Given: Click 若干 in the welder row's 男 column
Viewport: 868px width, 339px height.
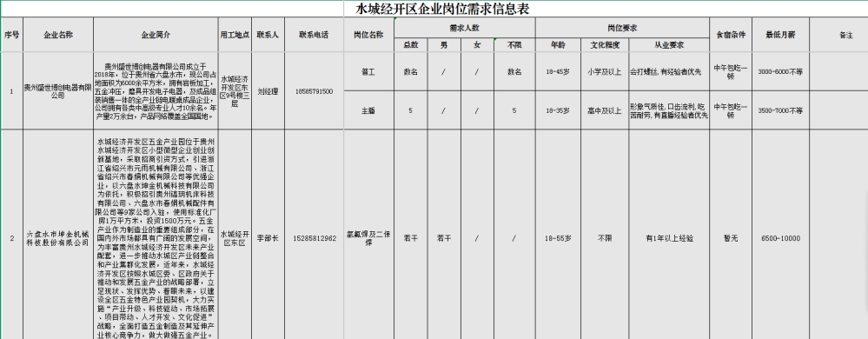Looking at the screenshot, I should point(444,238).
